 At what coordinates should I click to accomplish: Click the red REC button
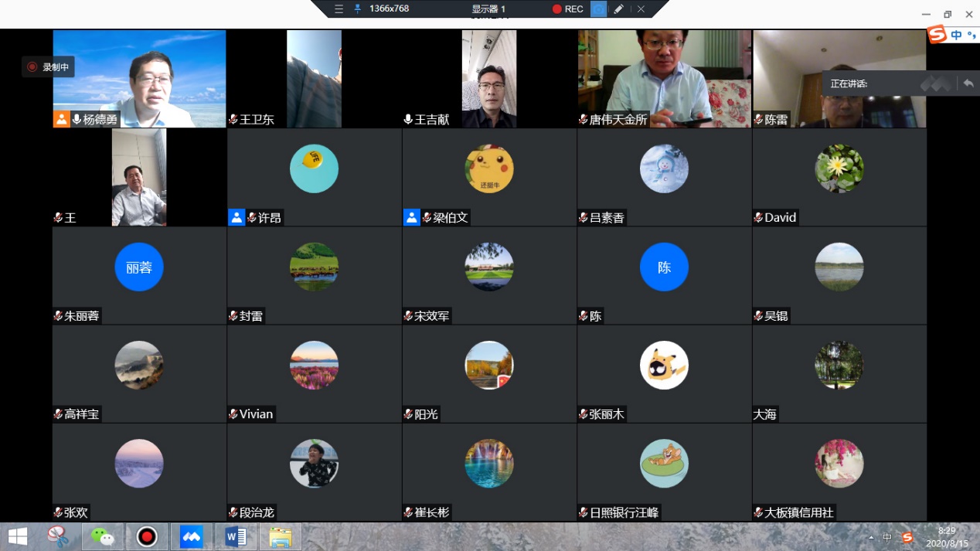[x=568, y=9]
